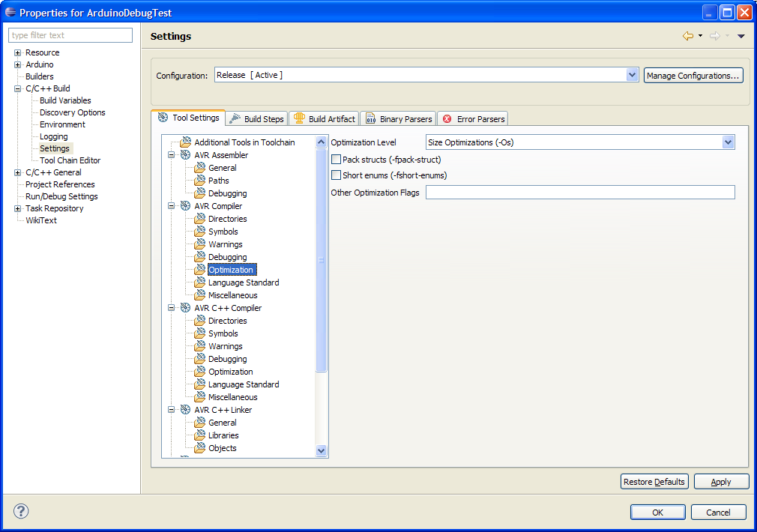Expand the Arduino tree node
The width and height of the screenshot is (757, 532).
pos(18,64)
